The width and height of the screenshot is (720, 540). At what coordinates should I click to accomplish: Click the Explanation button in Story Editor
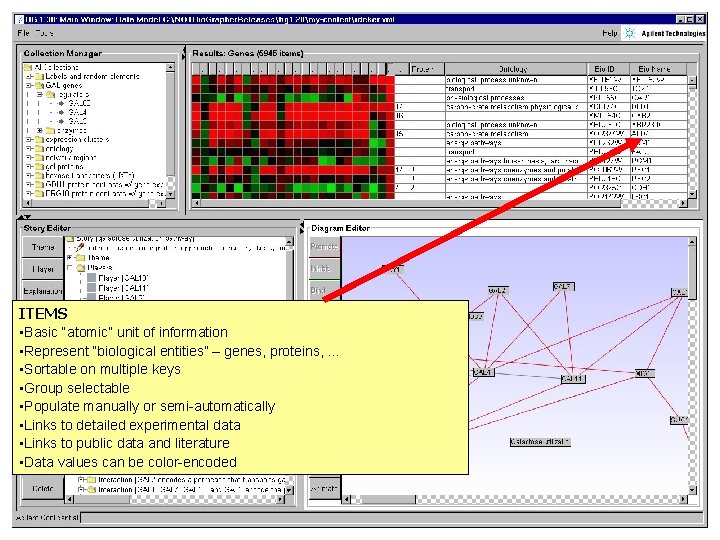point(43,291)
